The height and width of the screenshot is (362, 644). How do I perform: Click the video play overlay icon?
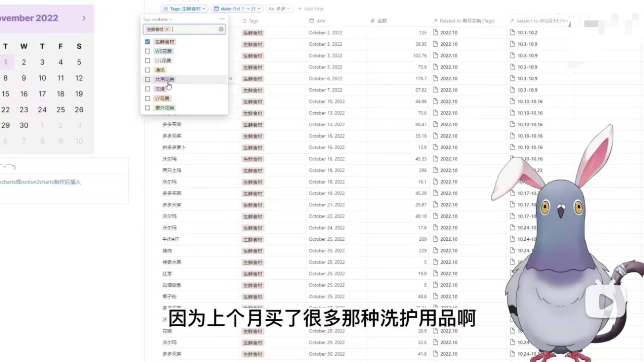tap(605, 301)
